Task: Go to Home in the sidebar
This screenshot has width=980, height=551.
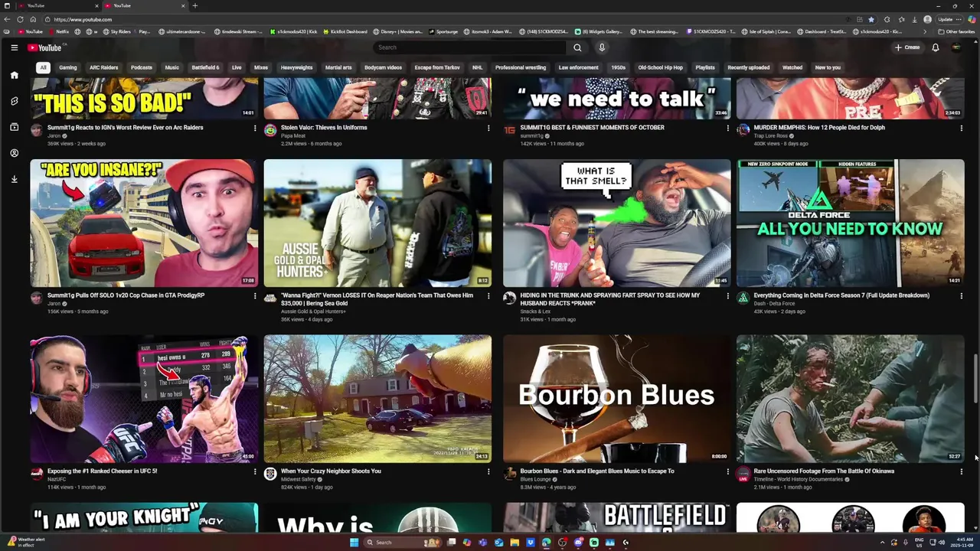Action: tap(14, 75)
